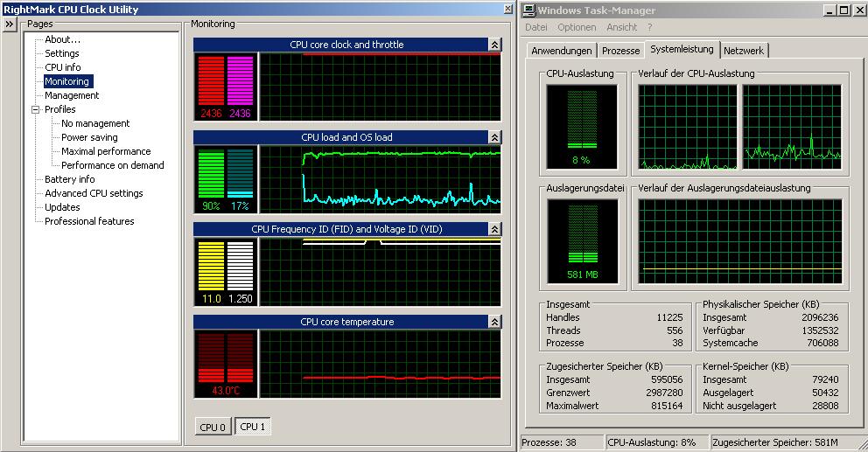Open the Optionen menu in Task-Manager

point(577,27)
